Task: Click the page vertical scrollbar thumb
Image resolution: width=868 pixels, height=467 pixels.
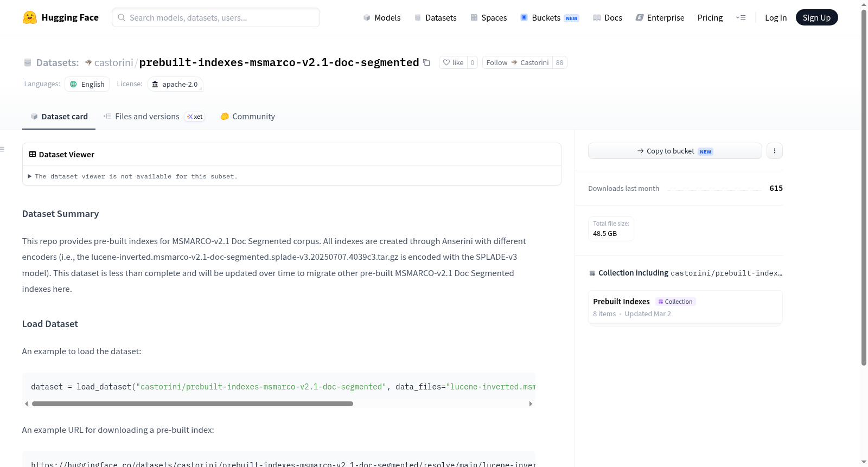Action: [864, 187]
